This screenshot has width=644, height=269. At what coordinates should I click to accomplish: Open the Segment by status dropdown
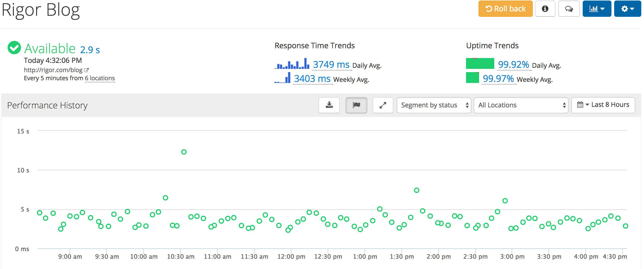(x=434, y=105)
